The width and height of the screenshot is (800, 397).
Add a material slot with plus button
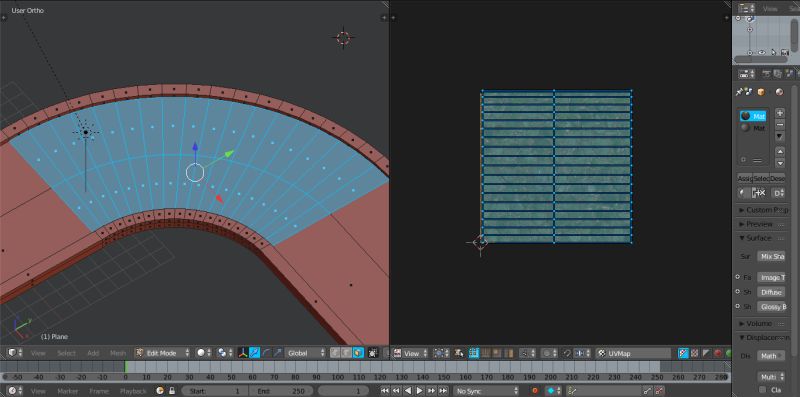[x=780, y=113]
